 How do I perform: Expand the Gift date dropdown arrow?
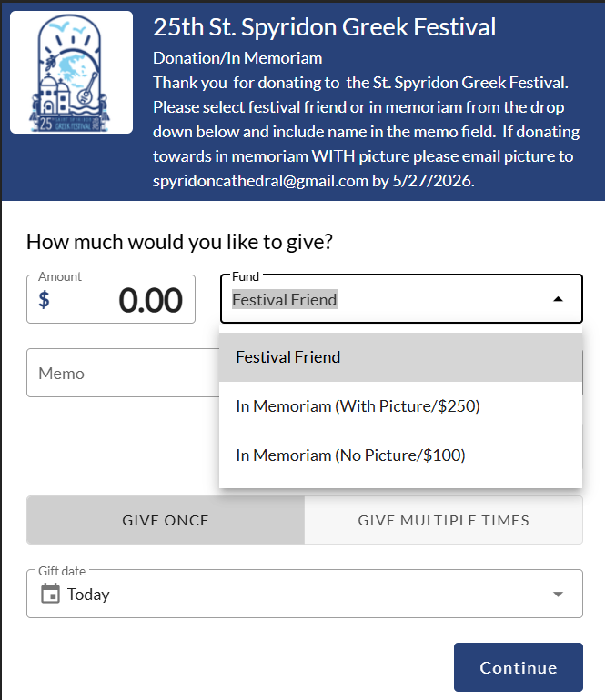point(558,595)
